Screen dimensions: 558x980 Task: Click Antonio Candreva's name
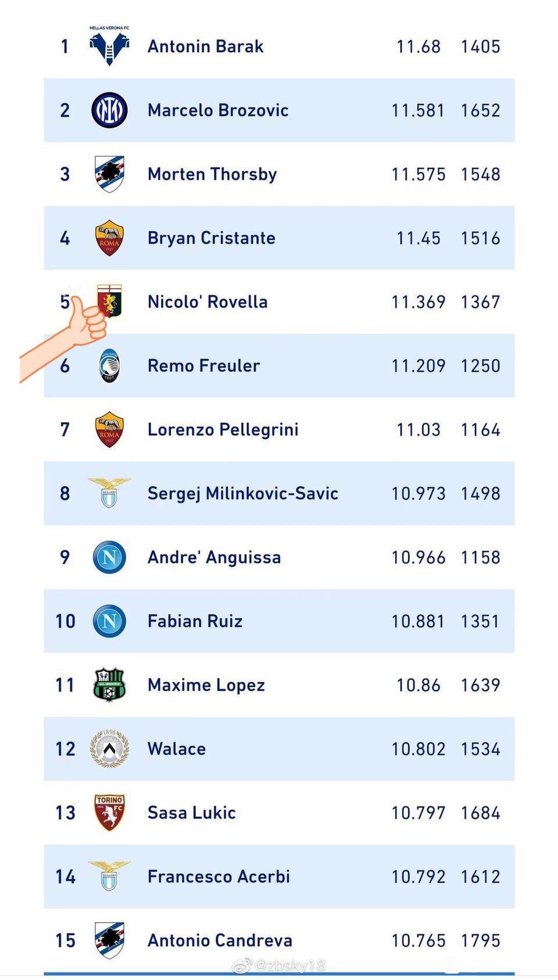coord(220,940)
